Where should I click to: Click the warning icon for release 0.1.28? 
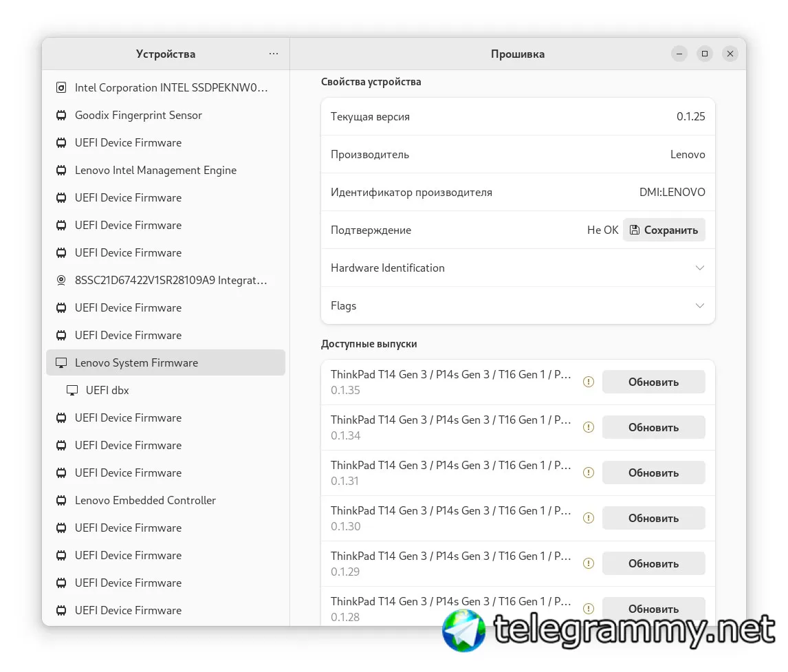589,609
